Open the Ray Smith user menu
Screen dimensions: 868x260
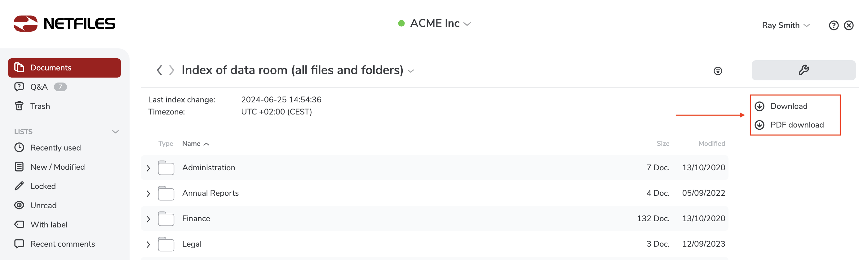pos(786,25)
